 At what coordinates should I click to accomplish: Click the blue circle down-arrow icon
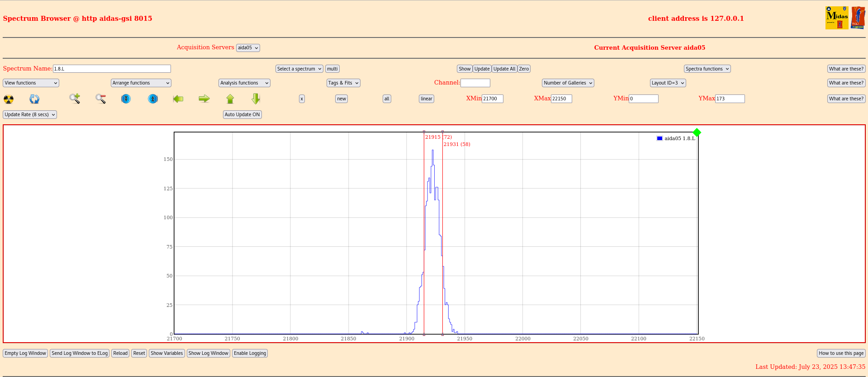[126, 99]
